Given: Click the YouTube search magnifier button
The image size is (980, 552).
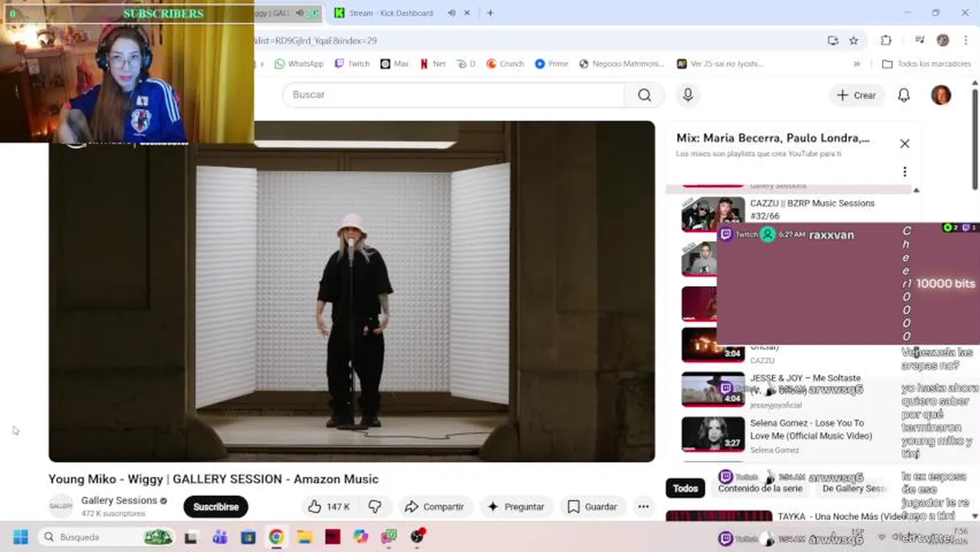Looking at the screenshot, I should (644, 95).
